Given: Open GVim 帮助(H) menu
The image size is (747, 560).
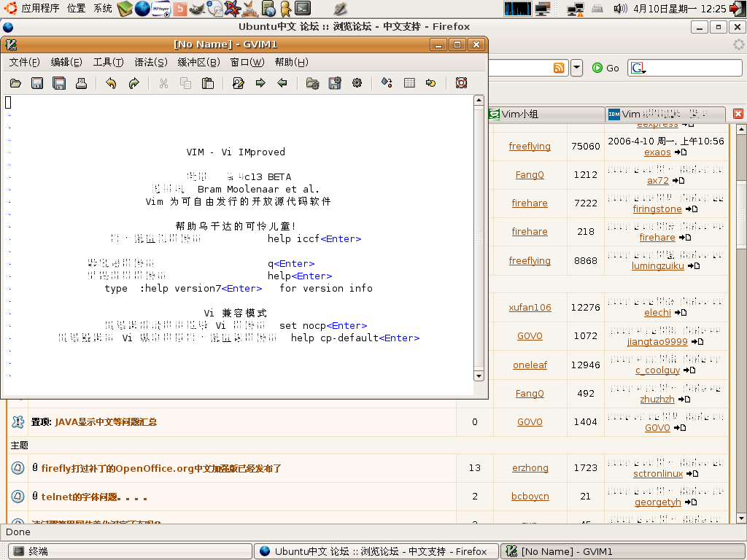Looking at the screenshot, I should [292, 63].
